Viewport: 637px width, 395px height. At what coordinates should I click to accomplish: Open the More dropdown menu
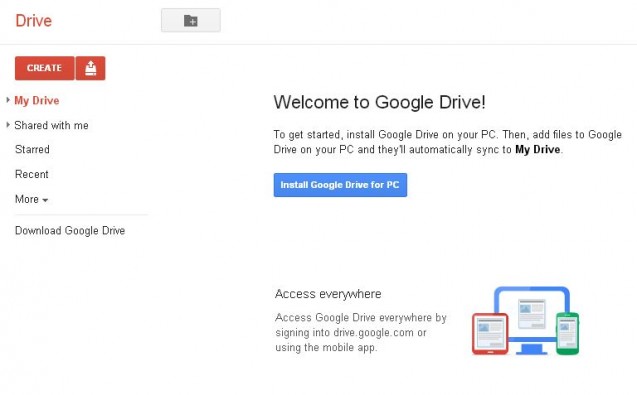pyautogui.click(x=32, y=199)
